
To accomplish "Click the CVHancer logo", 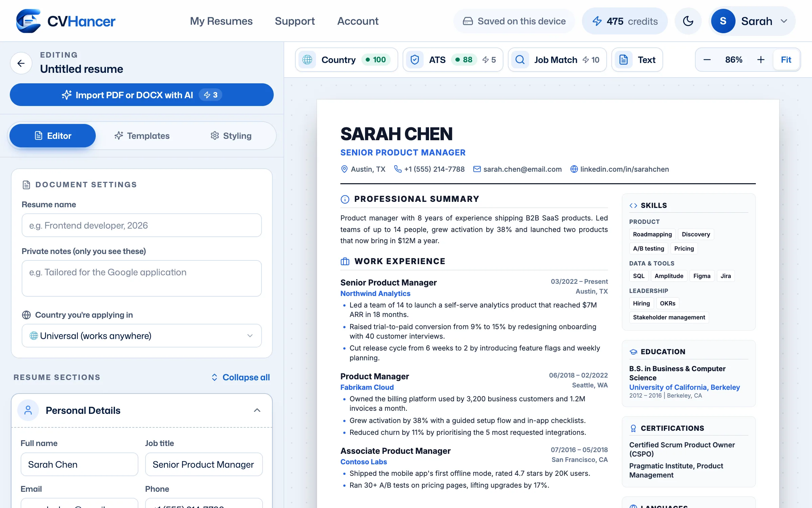I will (66, 21).
